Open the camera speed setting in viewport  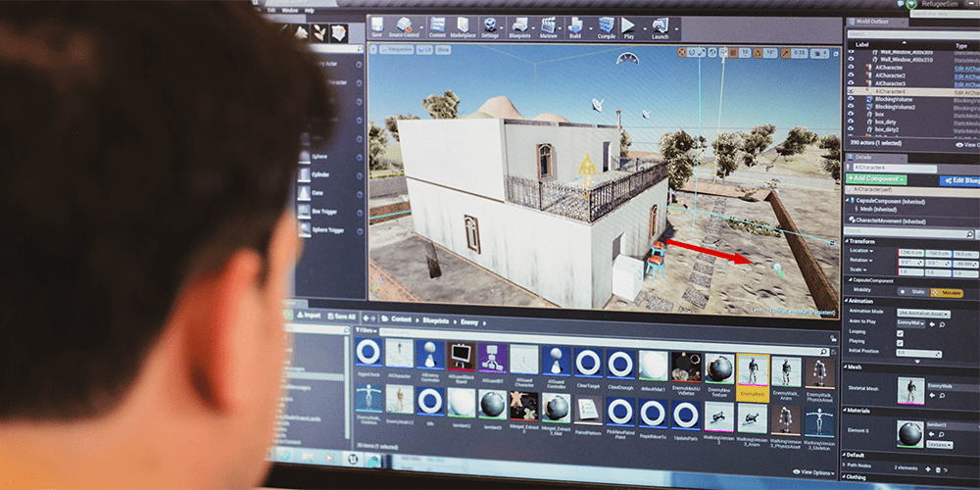[820, 54]
